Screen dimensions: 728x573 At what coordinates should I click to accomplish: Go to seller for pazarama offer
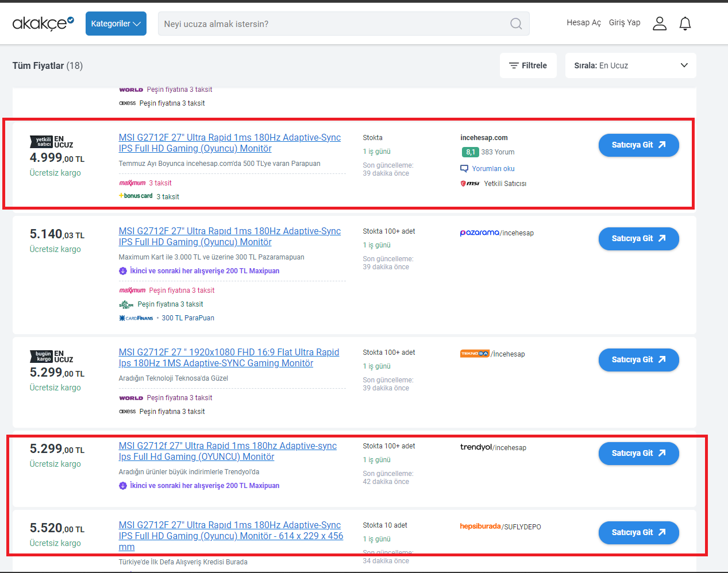pyautogui.click(x=638, y=238)
